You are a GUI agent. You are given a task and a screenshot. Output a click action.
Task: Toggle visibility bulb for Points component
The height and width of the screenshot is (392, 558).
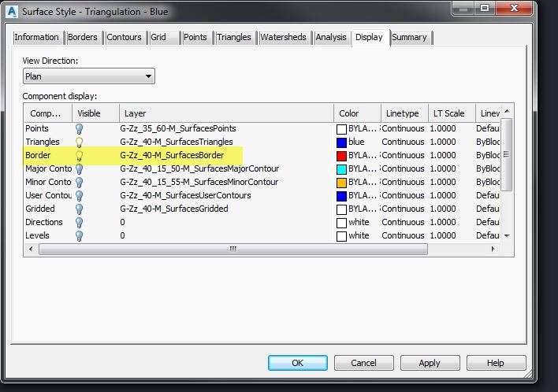(79, 128)
